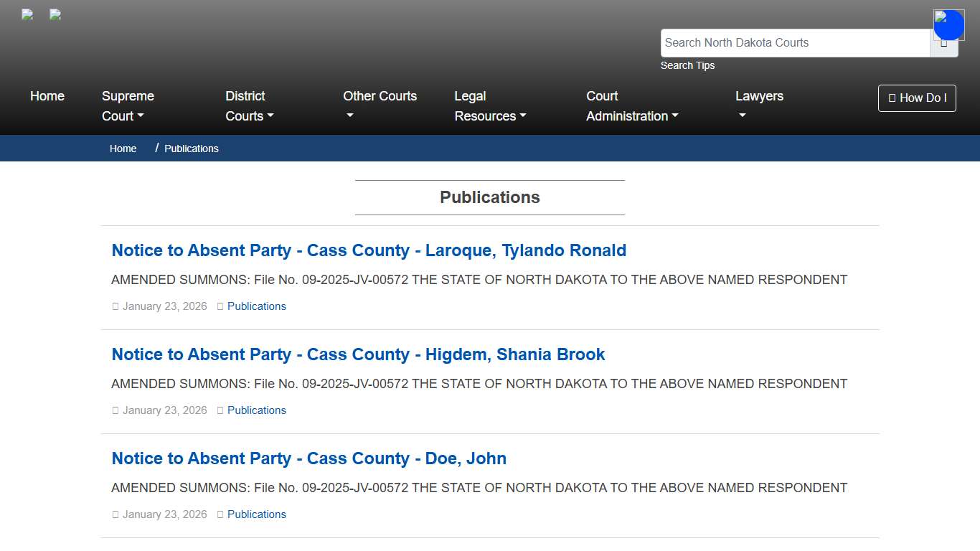Select Home in the navigation bar

coord(47,96)
